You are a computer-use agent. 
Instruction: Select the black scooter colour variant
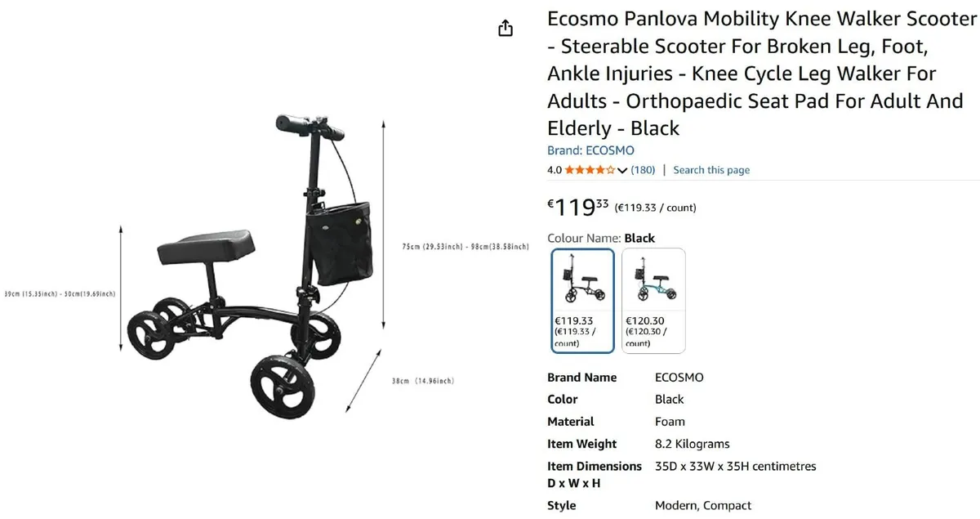582,282
